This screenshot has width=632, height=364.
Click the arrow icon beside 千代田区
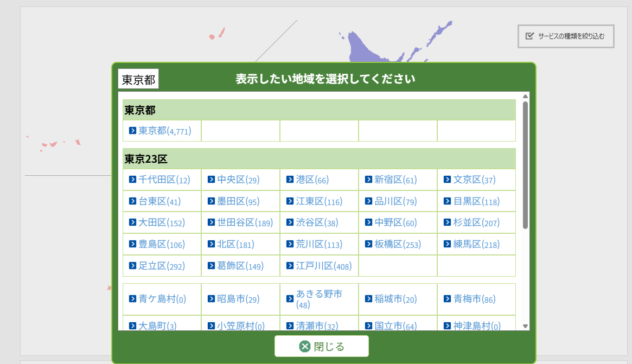pos(132,180)
